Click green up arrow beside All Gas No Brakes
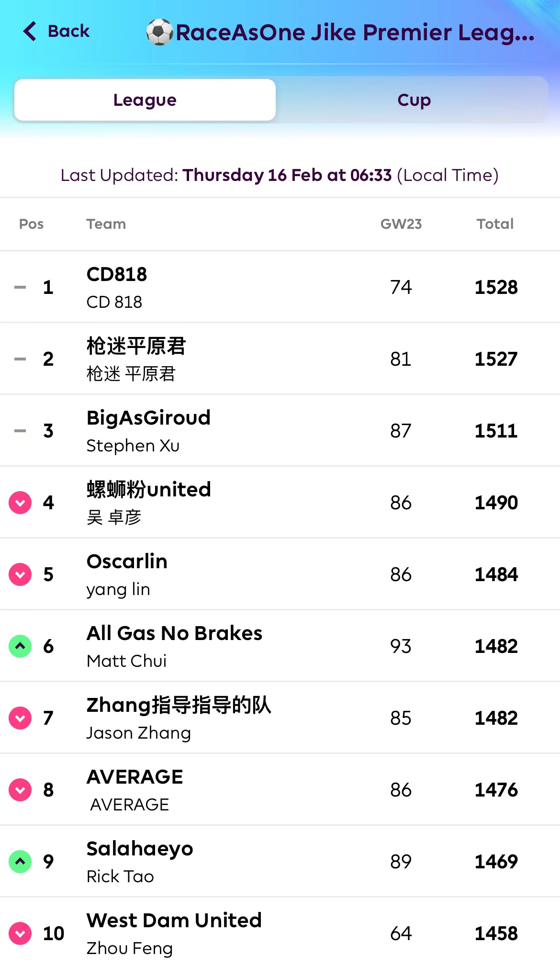This screenshot has width=560, height=966. tap(20, 646)
